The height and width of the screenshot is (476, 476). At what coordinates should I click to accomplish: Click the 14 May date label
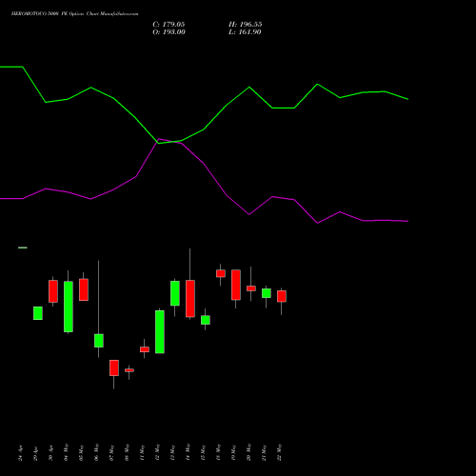click(188, 452)
